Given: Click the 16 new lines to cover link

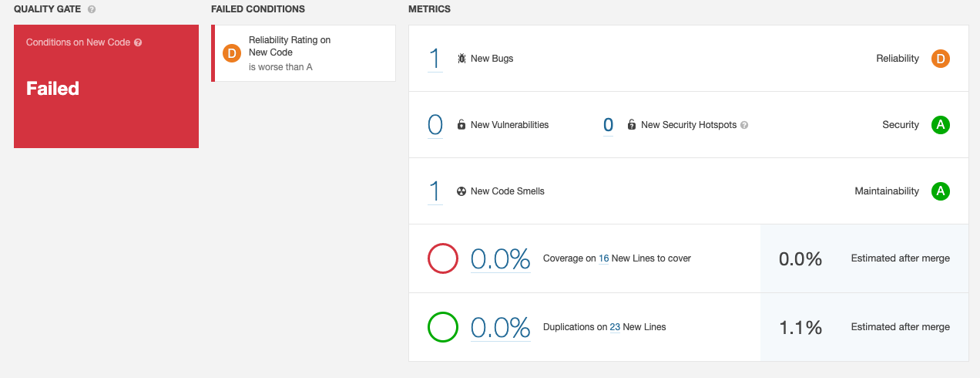Looking at the screenshot, I should tap(603, 258).
